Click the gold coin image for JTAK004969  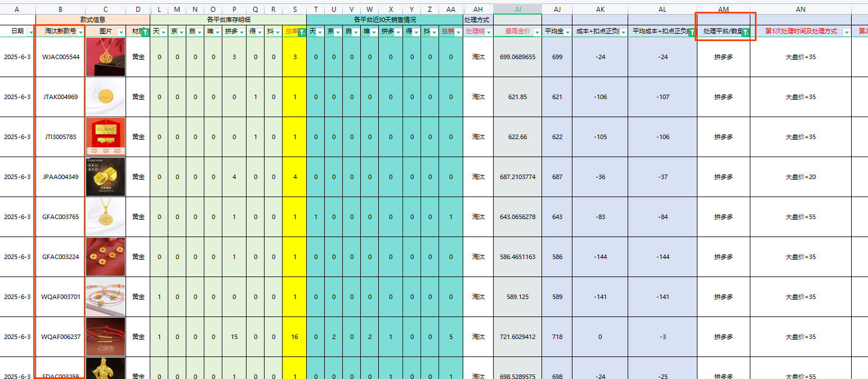(x=105, y=97)
